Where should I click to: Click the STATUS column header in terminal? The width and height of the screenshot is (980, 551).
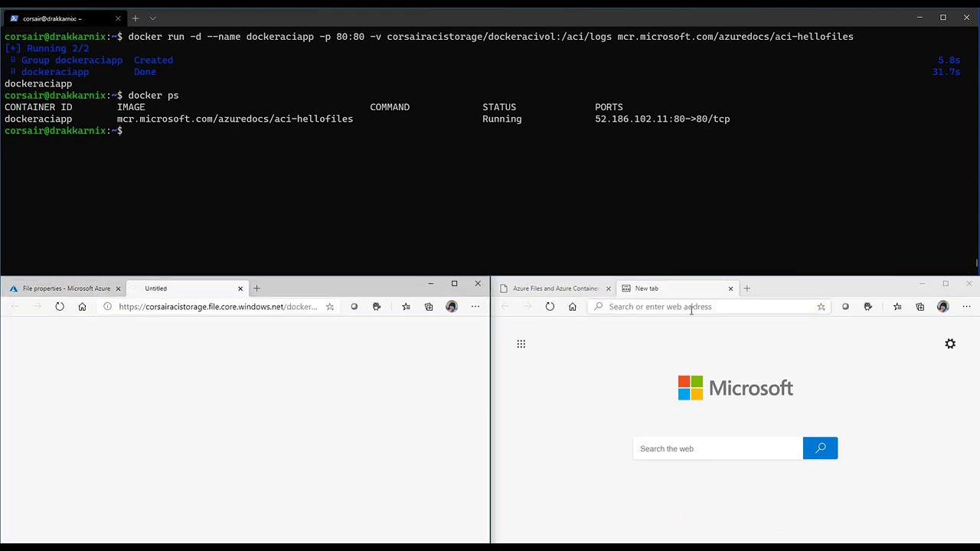click(499, 107)
